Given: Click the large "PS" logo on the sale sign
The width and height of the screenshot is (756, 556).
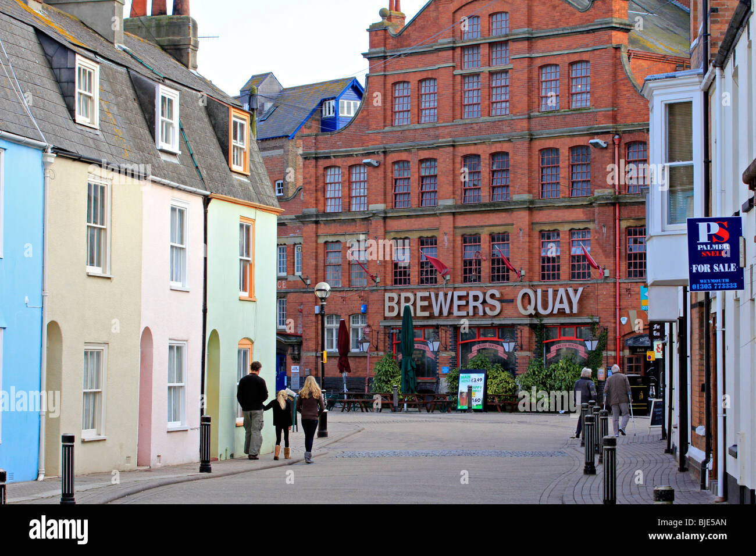Looking at the screenshot, I should (714, 233).
